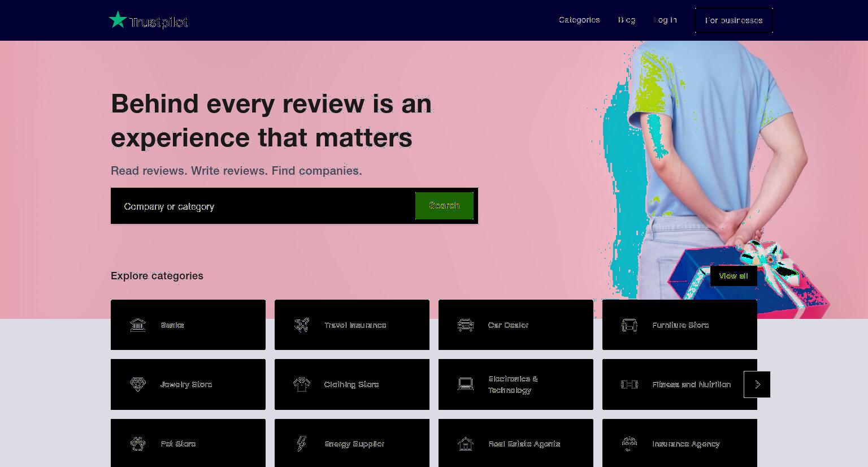Click the Trustpilot wordmark text
This screenshot has width=868, height=467.
[x=158, y=22]
